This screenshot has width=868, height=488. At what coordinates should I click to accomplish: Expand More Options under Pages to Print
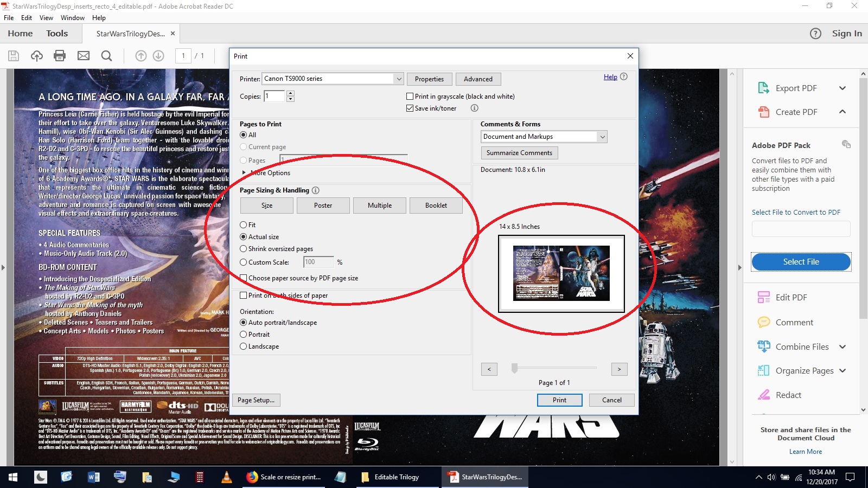(244, 173)
